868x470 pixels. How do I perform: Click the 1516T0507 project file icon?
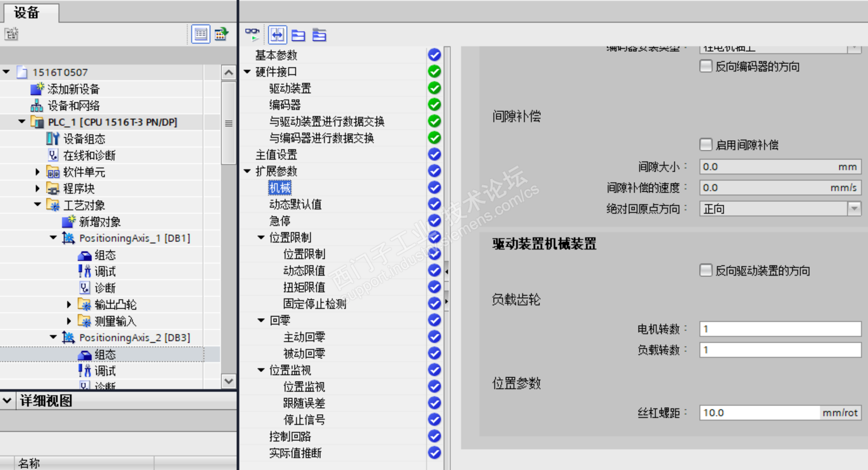tap(22, 72)
